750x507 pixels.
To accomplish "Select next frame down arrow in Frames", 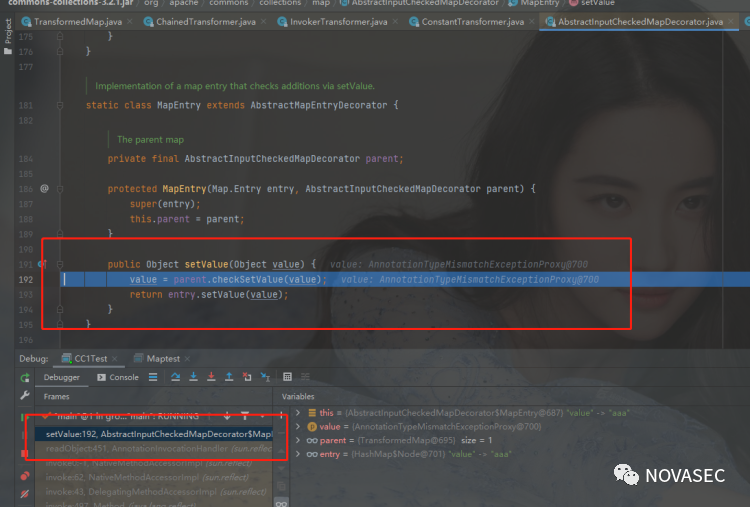I will pos(227,416).
